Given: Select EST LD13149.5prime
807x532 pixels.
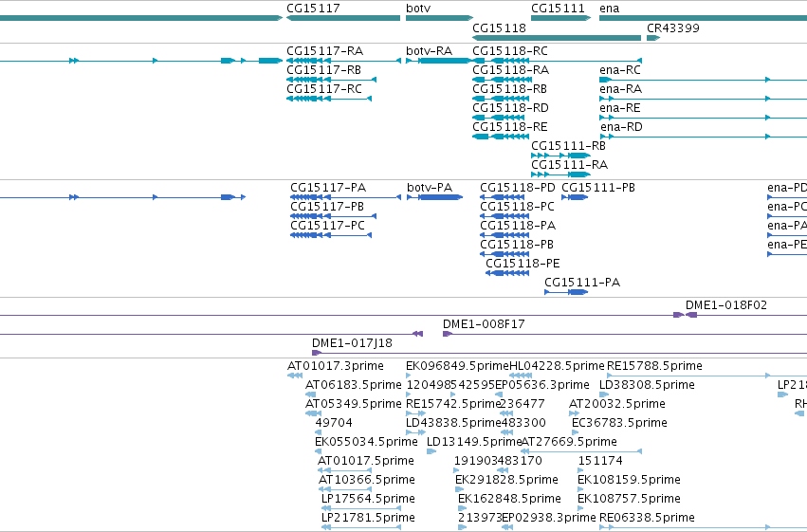Looking at the screenshot, I should [x=474, y=443].
